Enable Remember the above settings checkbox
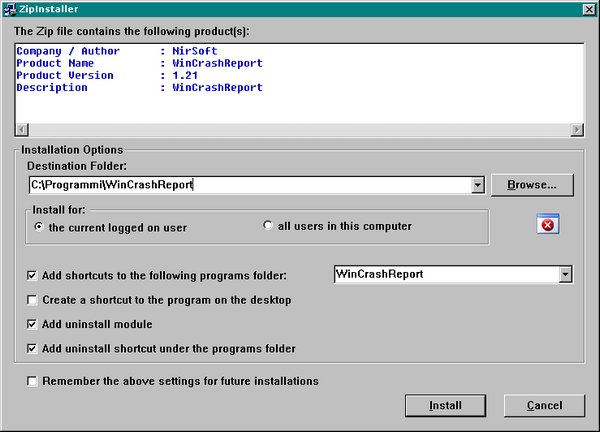This screenshot has width=600, height=432. coord(32,381)
